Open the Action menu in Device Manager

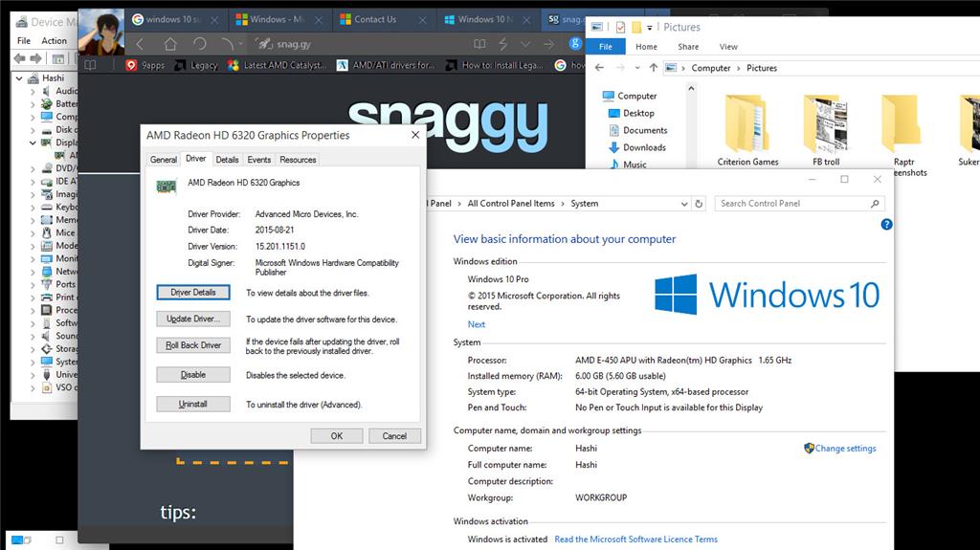(54, 40)
